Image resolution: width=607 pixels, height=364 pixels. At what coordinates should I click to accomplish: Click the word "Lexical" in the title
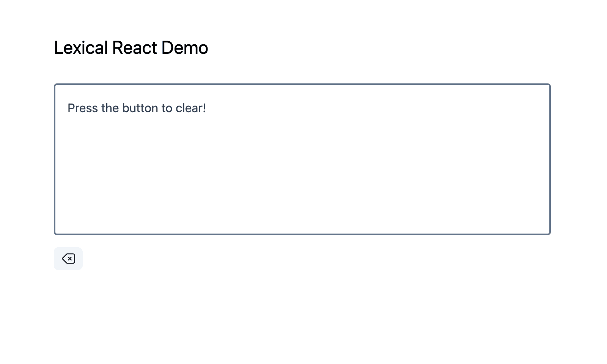coord(81,48)
